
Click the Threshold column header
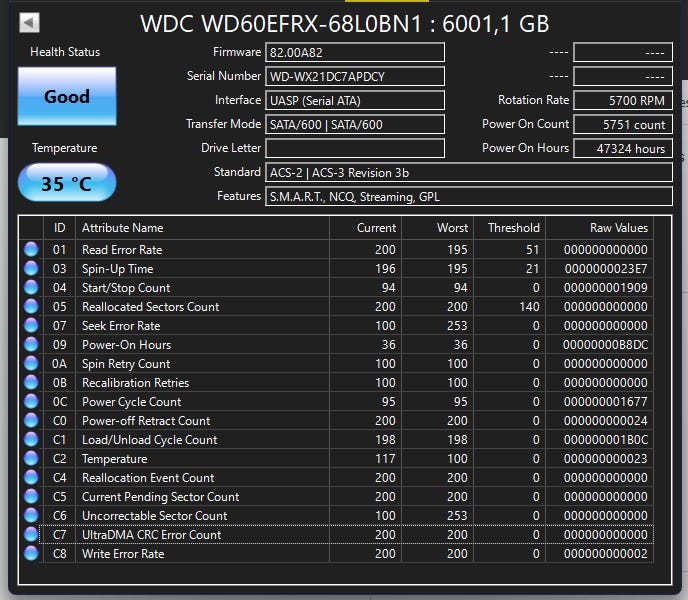click(x=510, y=228)
